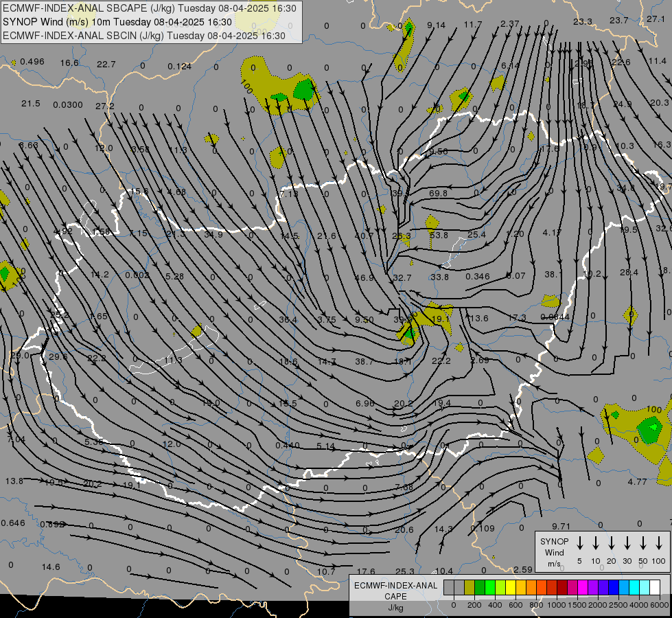Click the map value 36.4

(288, 320)
